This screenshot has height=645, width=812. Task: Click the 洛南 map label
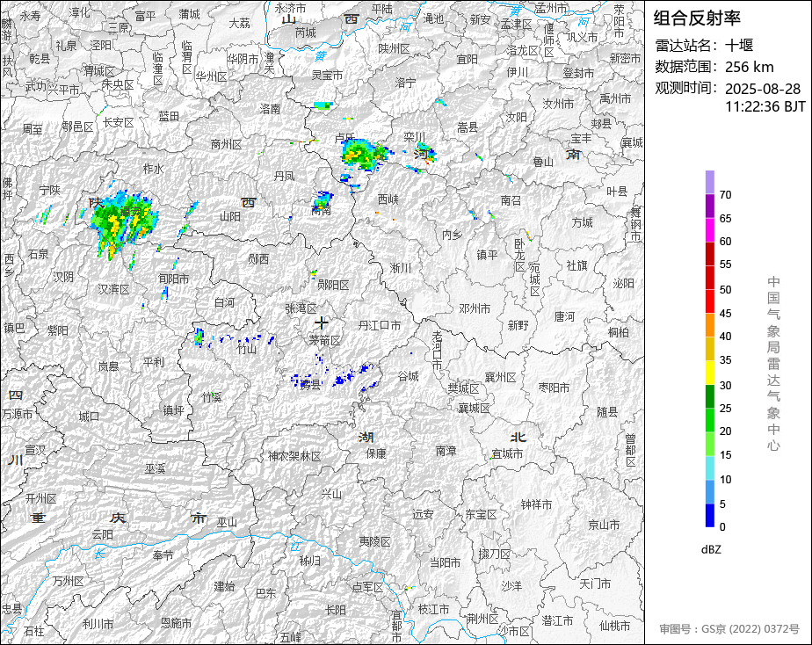pos(270,109)
